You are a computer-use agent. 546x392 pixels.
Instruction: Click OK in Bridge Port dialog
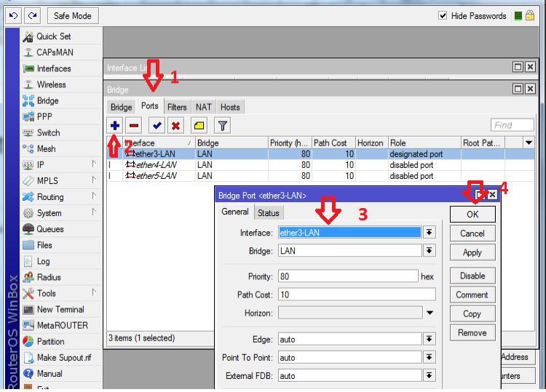pos(472,215)
